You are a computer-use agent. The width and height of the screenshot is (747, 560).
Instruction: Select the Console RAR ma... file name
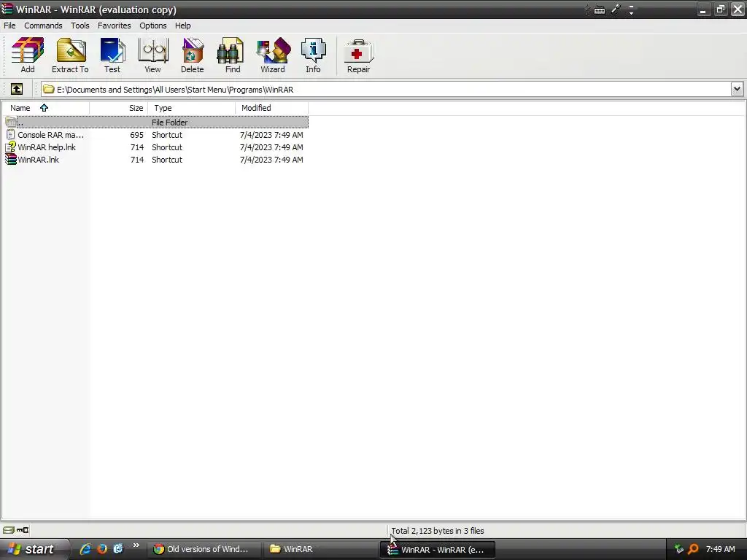[50, 135]
